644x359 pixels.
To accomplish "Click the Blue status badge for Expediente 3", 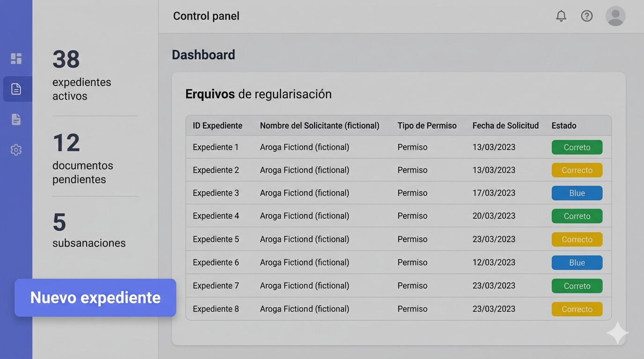I will click(x=577, y=193).
